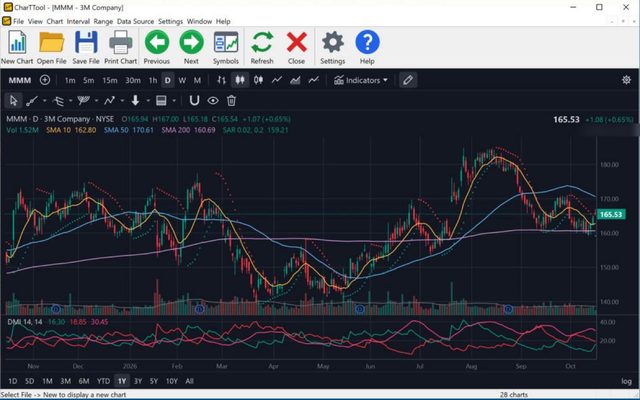The width and height of the screenshot is (640, 400).
Task: Set range to YTD
Action: (103, 381)
